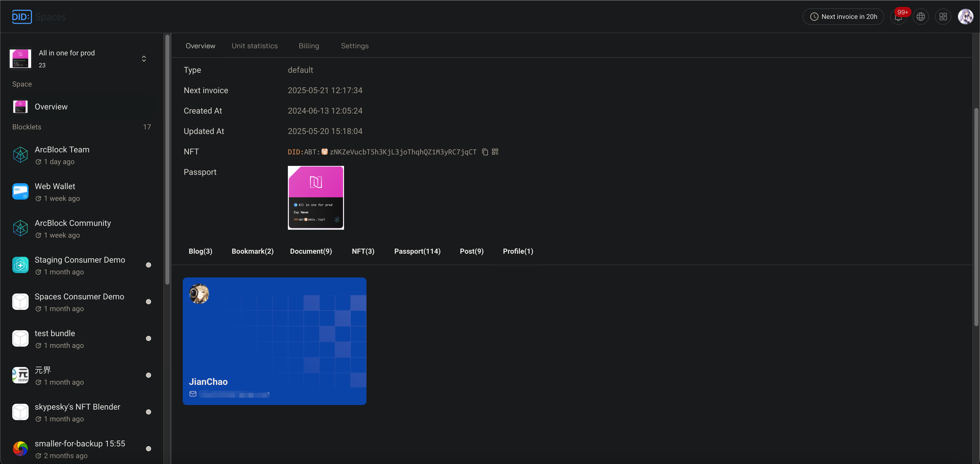
Task: Switch to Unit statistics tab
Action: pyautogui.click(x=254, y=46)
